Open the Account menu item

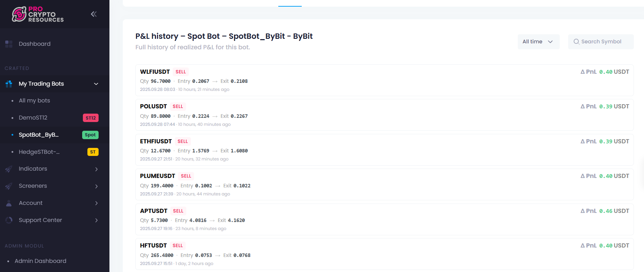[31, 203]
